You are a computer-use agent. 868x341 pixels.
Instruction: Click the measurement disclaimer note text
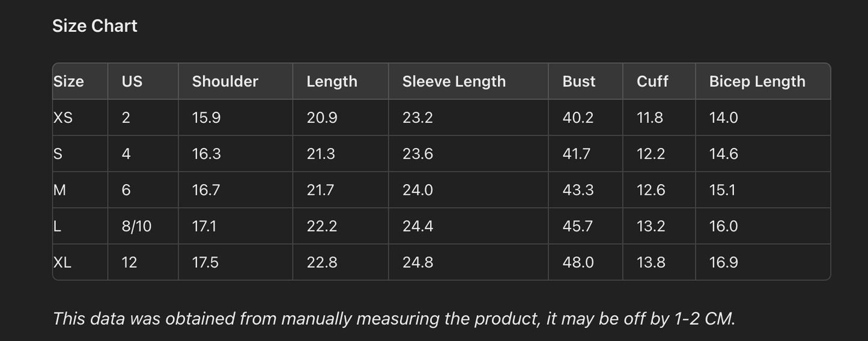click(393, 318)
